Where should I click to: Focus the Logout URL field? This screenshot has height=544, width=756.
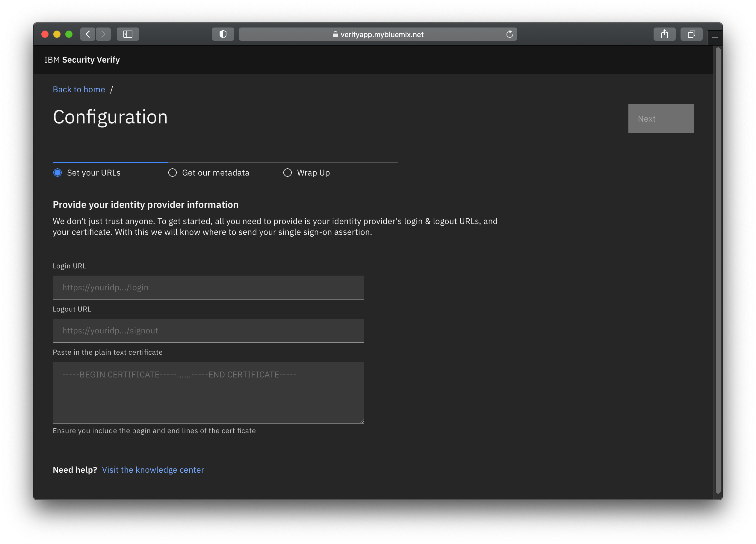pos(208,330)
